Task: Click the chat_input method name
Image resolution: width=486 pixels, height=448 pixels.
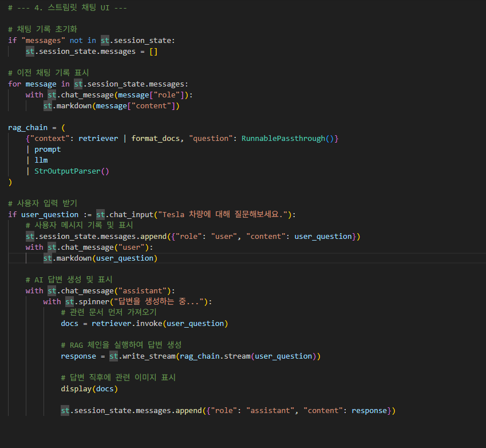Action: [x=130, y=215]
